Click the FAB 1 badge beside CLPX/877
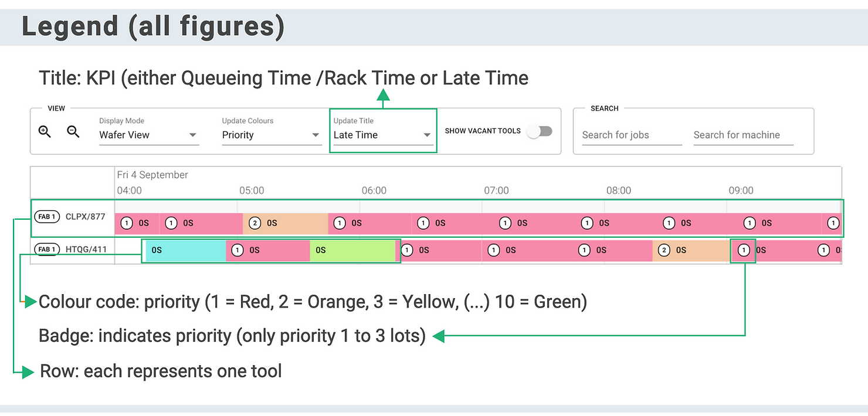 tap(47, 217)
